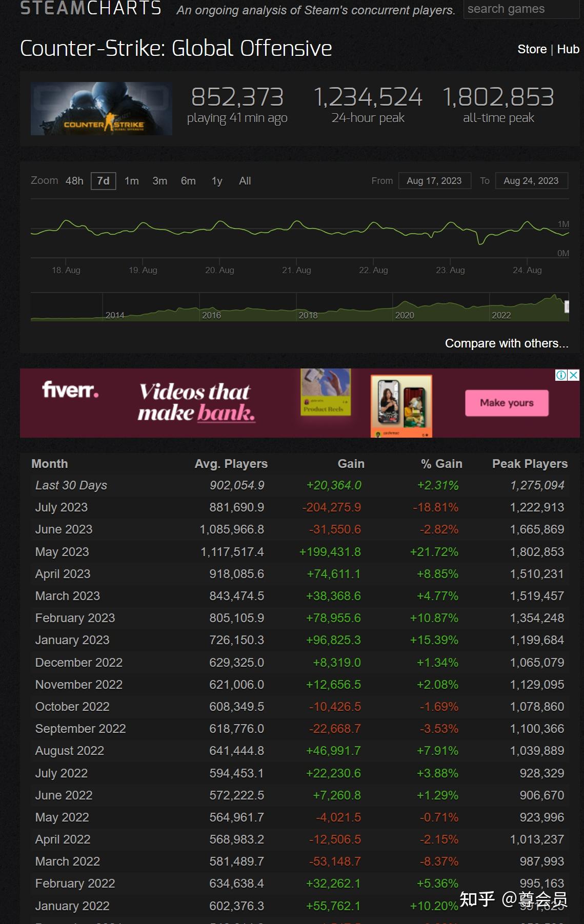Viewport: 584px width, 924px height.
Task: Click the 1,234,524 24-hour peak figure
Action: point(368,97)
